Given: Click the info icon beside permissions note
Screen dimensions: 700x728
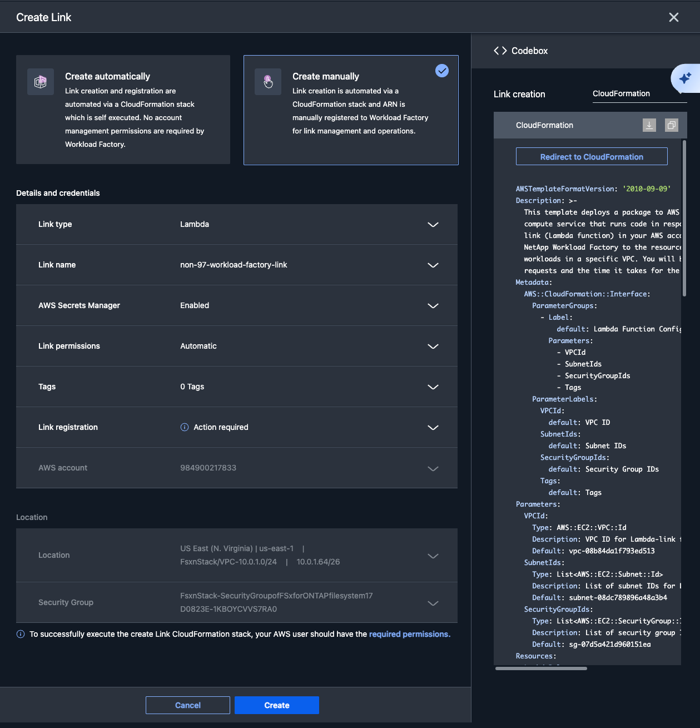Looking at the screenshot, I should 21,634.
